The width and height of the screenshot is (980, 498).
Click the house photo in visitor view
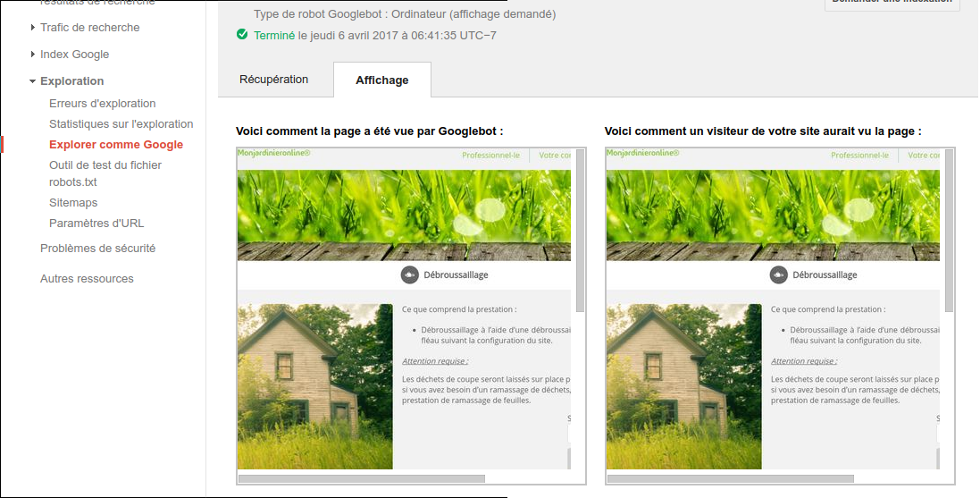click(683, 386)
